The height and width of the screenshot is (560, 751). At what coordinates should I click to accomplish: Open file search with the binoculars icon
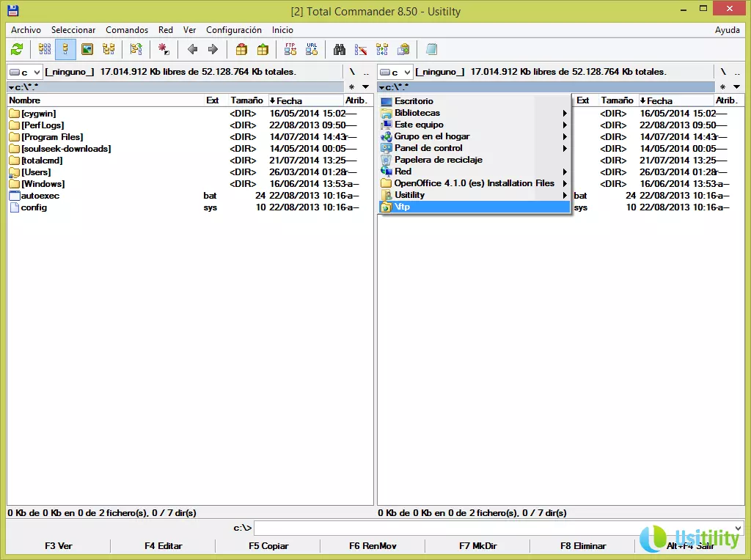tap(340, 49)
